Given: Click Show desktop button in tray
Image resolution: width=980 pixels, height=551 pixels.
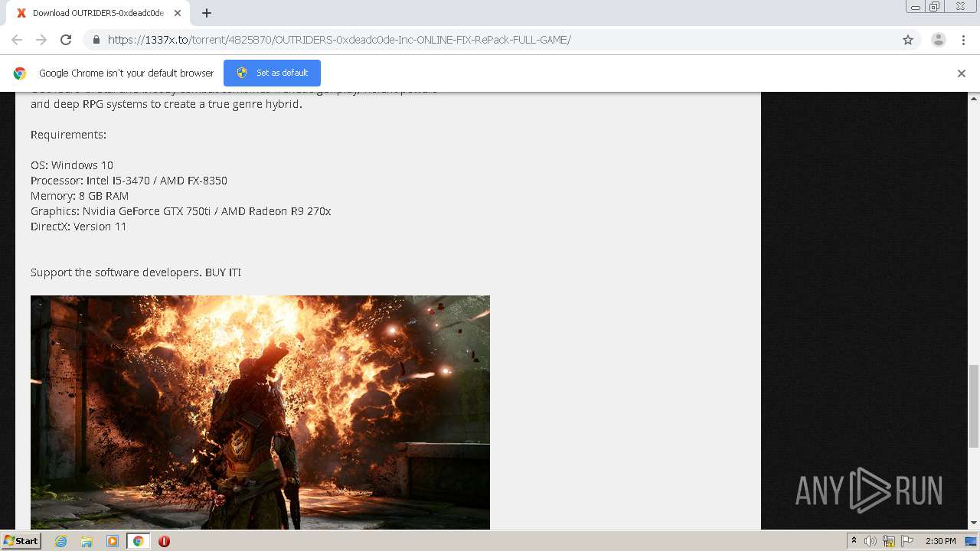Looking at the screenshot, I should [971, 541].
